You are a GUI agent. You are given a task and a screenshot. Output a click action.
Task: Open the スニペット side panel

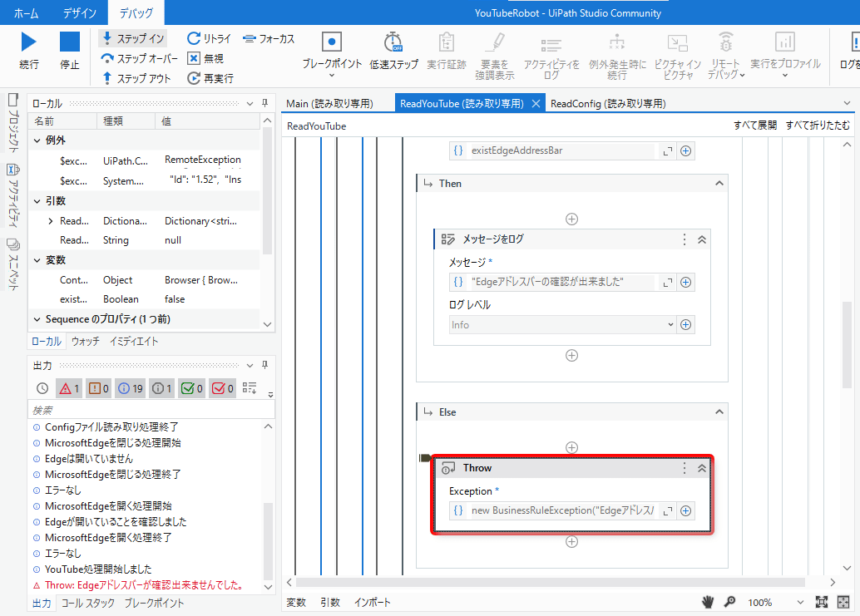pos(13,264)
